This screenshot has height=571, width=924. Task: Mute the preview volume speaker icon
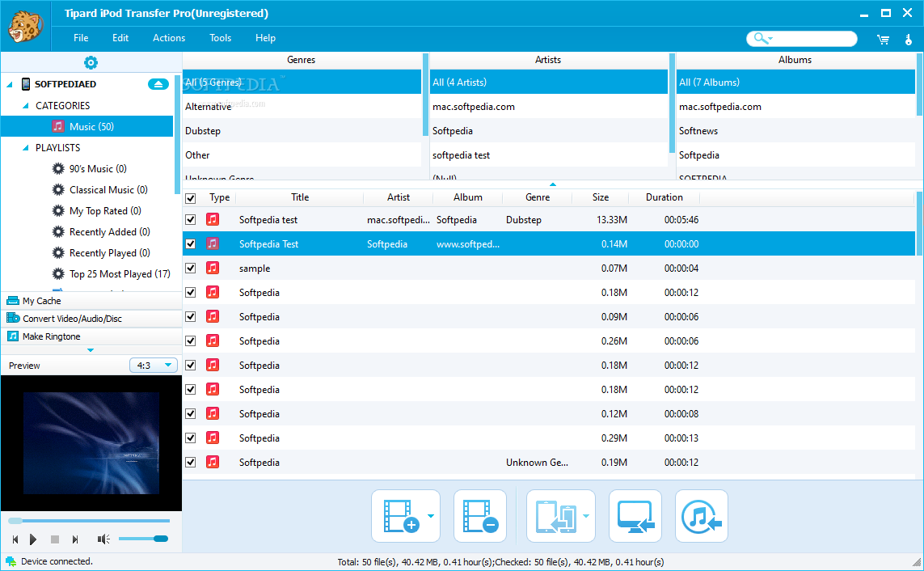pos(103,539)
